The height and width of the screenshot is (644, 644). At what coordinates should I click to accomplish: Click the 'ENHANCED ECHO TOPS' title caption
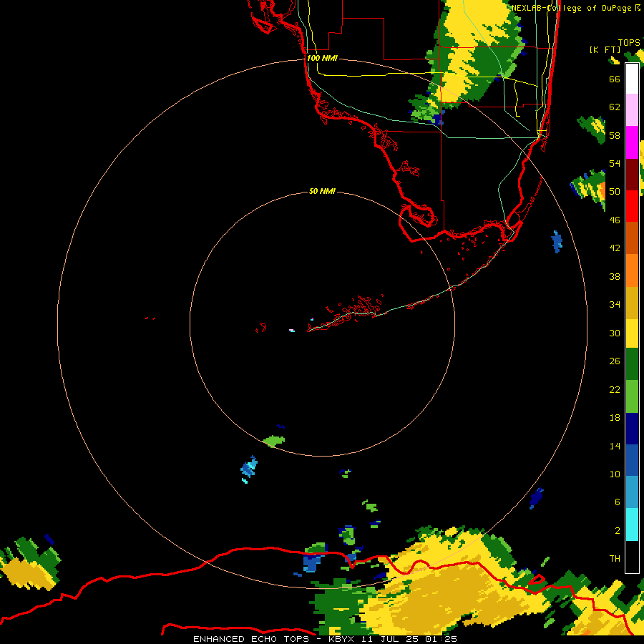click(x=251, y=639)
